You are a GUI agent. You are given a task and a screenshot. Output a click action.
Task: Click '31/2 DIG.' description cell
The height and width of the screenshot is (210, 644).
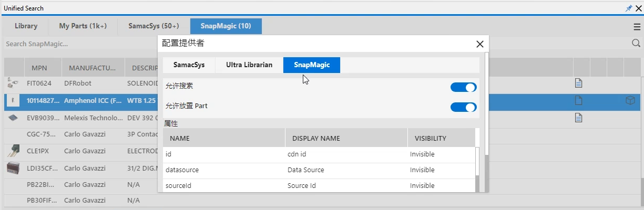(x=141, y=168)
